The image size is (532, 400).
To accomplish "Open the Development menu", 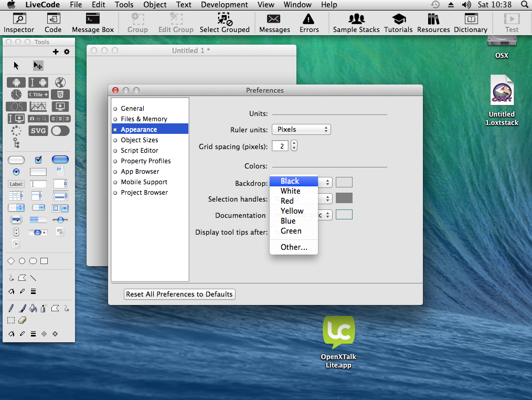I will tap(224, 5).
